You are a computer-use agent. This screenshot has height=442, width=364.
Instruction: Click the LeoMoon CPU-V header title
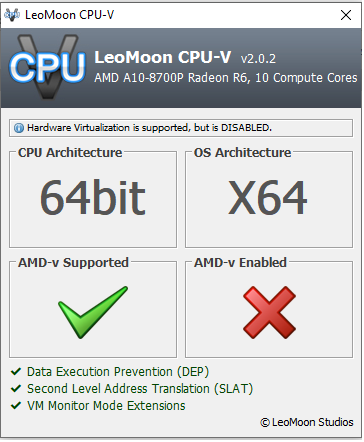click(x=163, y=57)
